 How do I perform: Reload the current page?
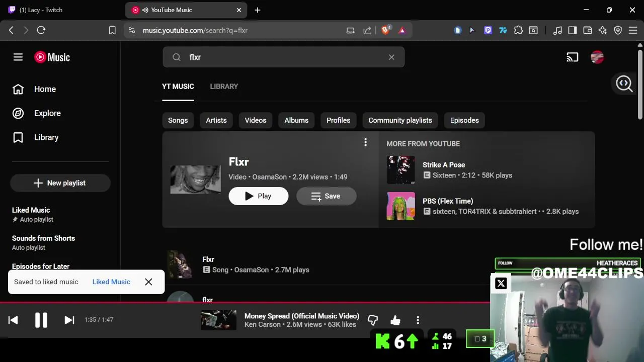(41, 30)
